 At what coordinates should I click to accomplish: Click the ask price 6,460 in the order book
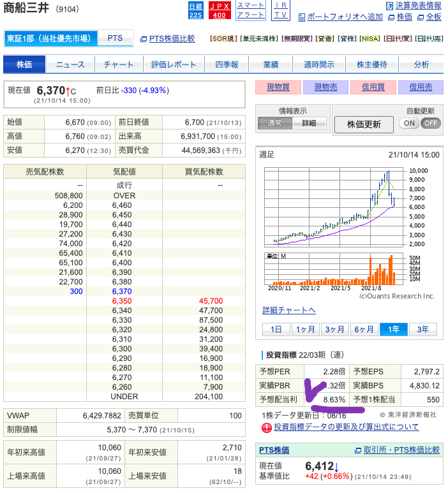click(122, 205)
